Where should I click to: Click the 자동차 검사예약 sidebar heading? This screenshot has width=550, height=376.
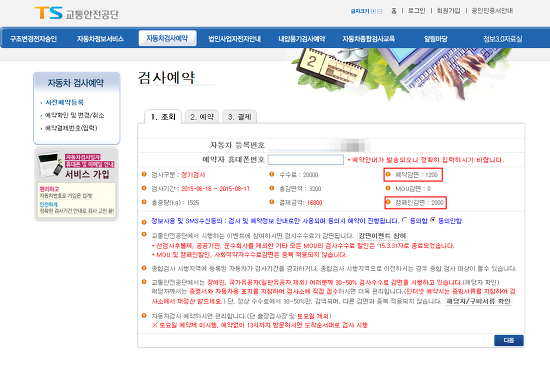[76, 83]
